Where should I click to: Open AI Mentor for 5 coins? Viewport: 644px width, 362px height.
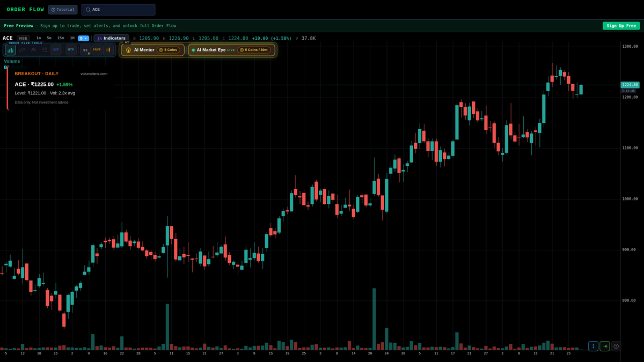click(x=153, y=50)
